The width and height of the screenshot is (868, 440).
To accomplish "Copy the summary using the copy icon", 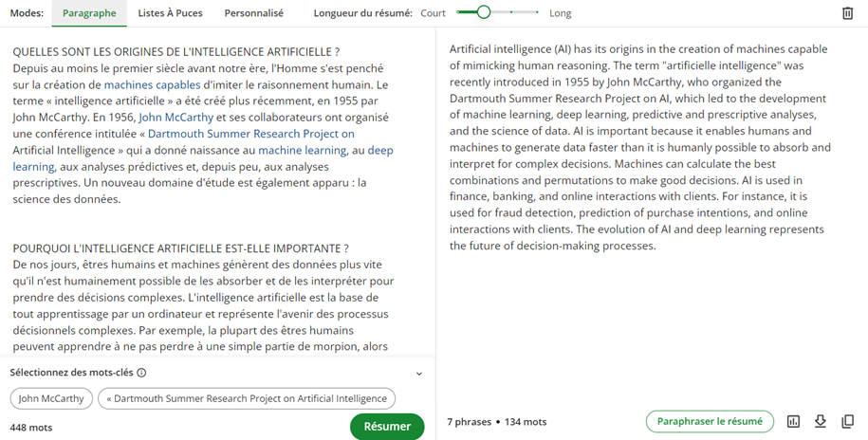I will tap(847, 422).
